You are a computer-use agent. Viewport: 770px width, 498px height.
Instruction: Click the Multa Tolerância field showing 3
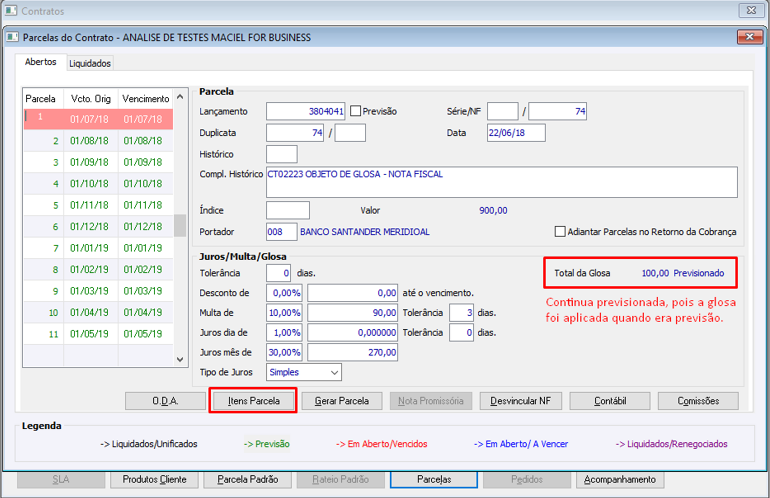point(462,312)
